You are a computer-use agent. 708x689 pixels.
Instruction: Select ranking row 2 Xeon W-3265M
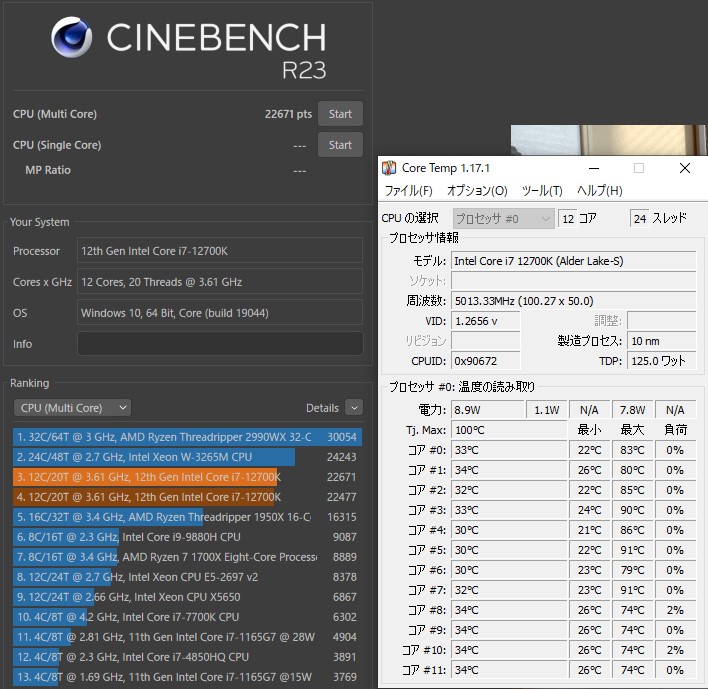click(187, 457)
